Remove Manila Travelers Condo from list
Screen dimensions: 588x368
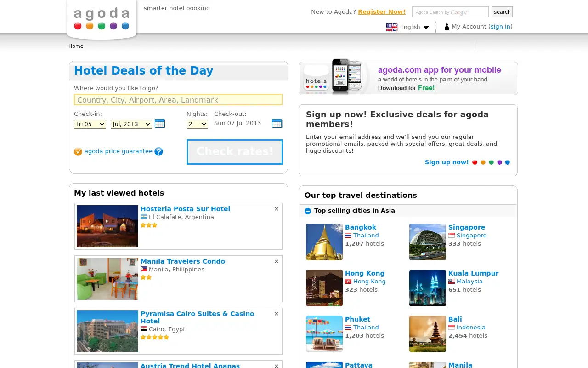tap(277, 261)
